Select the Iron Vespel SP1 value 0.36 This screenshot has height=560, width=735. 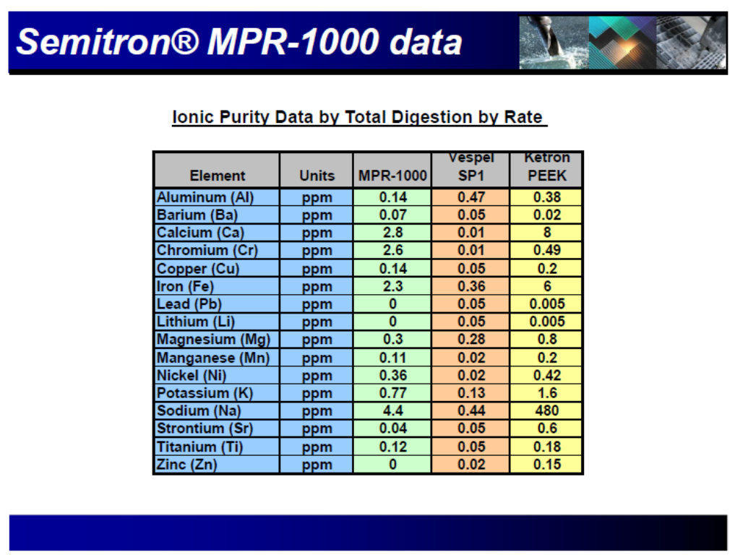point(470,286)
